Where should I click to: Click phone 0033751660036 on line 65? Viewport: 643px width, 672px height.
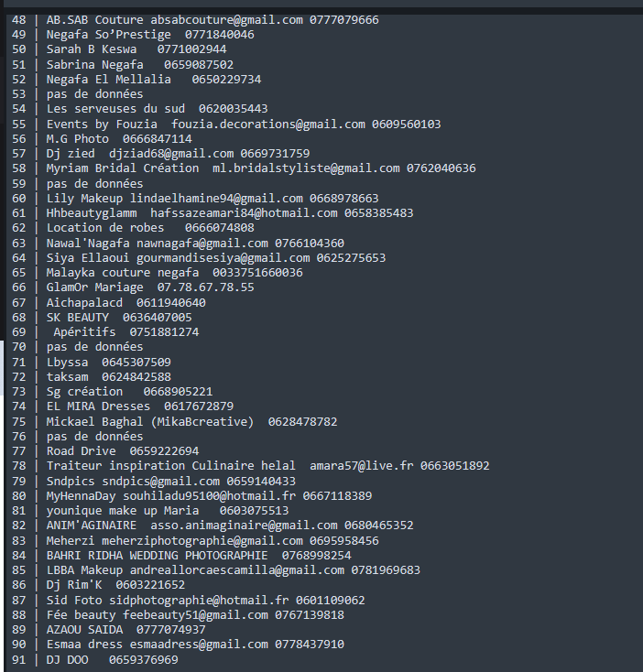pyautogui.click(x=257, y=273)
